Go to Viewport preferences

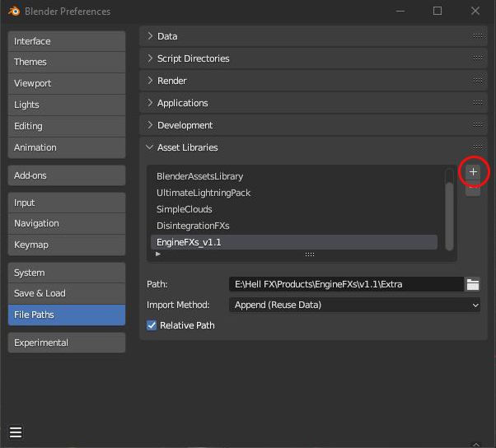(67, 83)
